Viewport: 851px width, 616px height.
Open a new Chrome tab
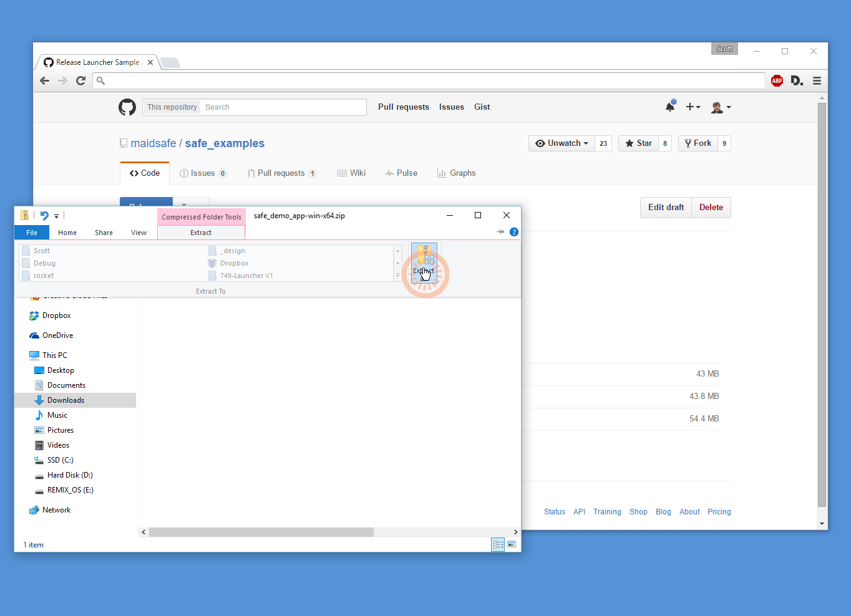click(170, 62)
